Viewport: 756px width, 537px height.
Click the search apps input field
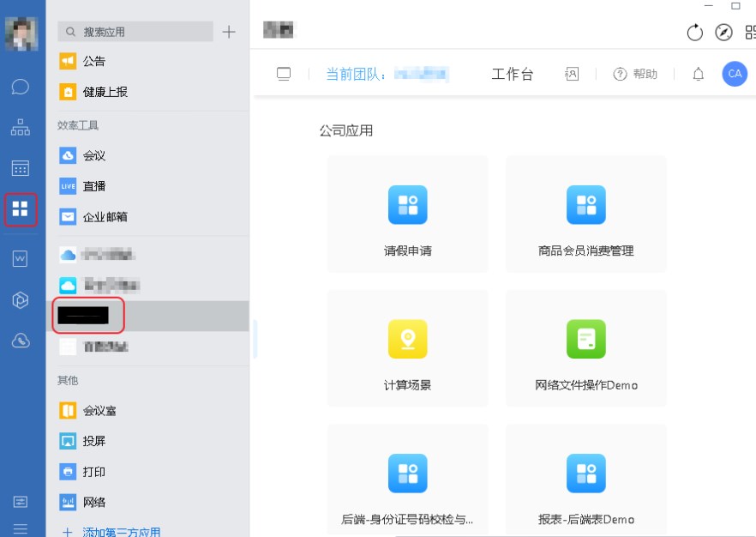[135, 32]
